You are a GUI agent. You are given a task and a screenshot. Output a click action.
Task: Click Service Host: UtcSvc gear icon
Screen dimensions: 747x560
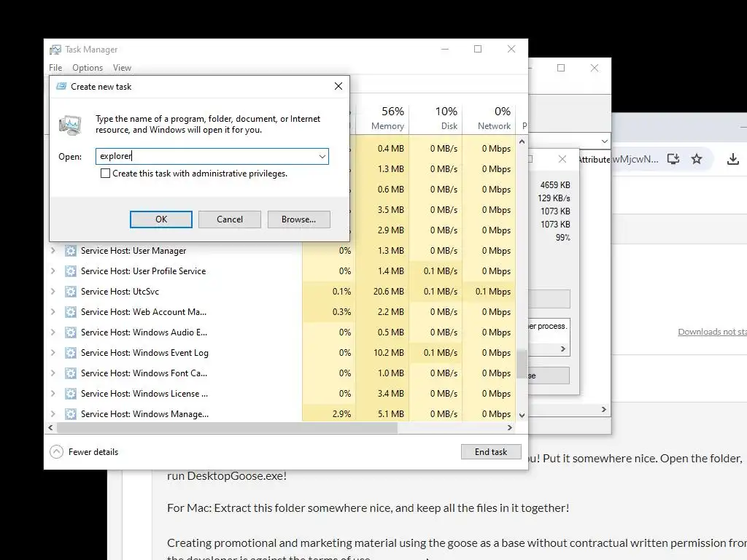pos(71,292)
